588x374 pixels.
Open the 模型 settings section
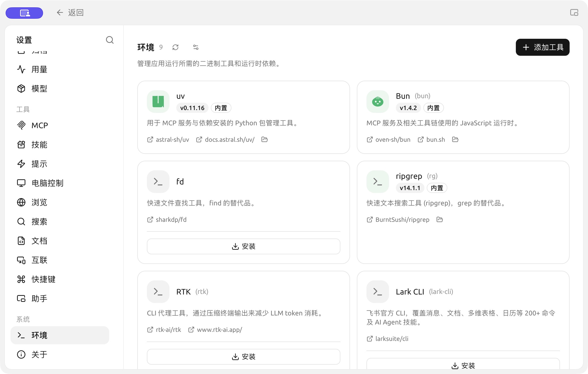pyautogui.click(x=60, y=89)
